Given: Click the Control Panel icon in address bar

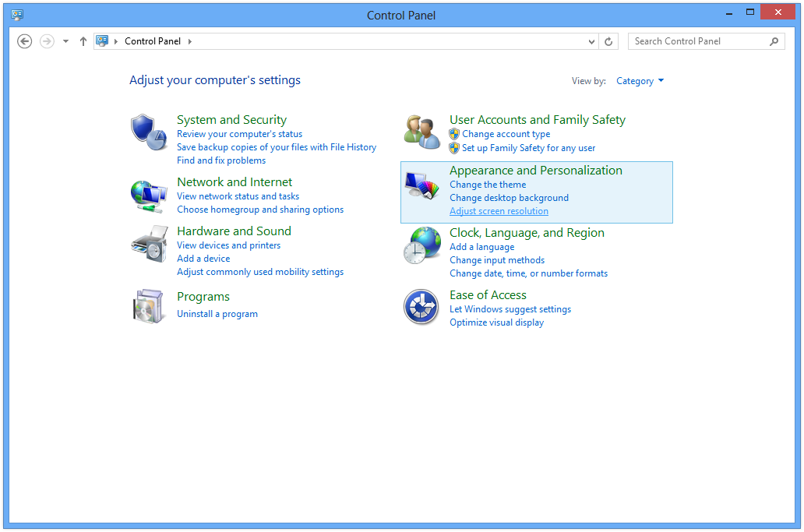Looking at the screenshot, I should coord(102,41).
